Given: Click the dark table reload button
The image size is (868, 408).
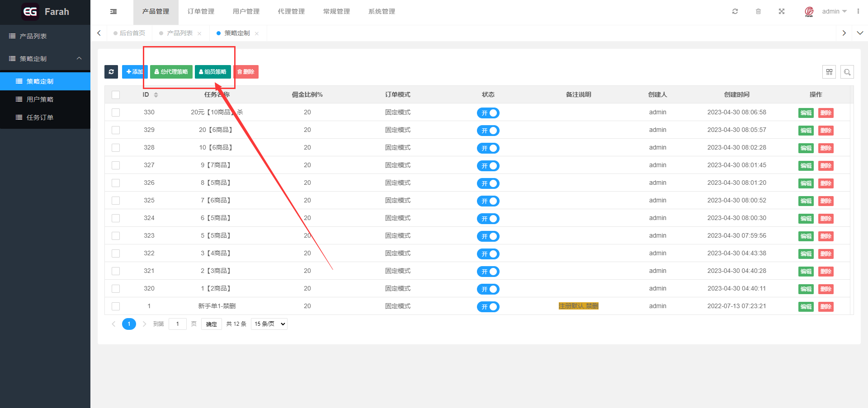Looking at the screenshot, I should pyautogui.click(x=111, y=72).
